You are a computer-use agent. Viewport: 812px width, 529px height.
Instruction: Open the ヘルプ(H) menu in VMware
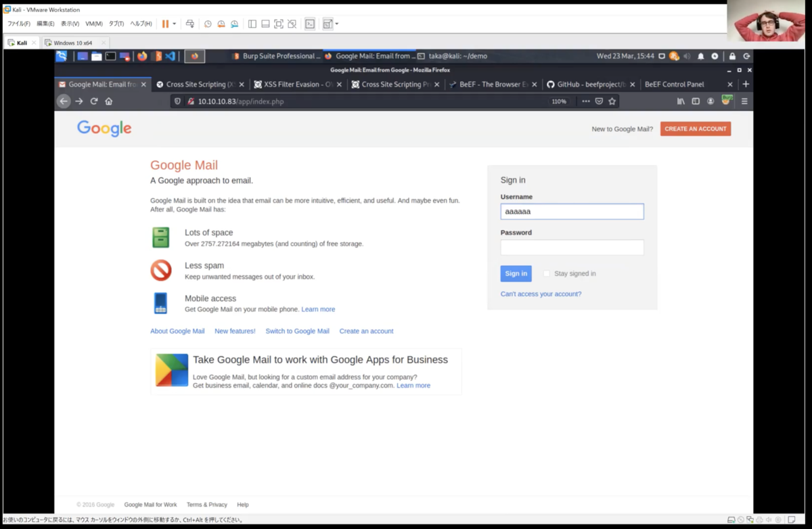[x=141, y=24]
